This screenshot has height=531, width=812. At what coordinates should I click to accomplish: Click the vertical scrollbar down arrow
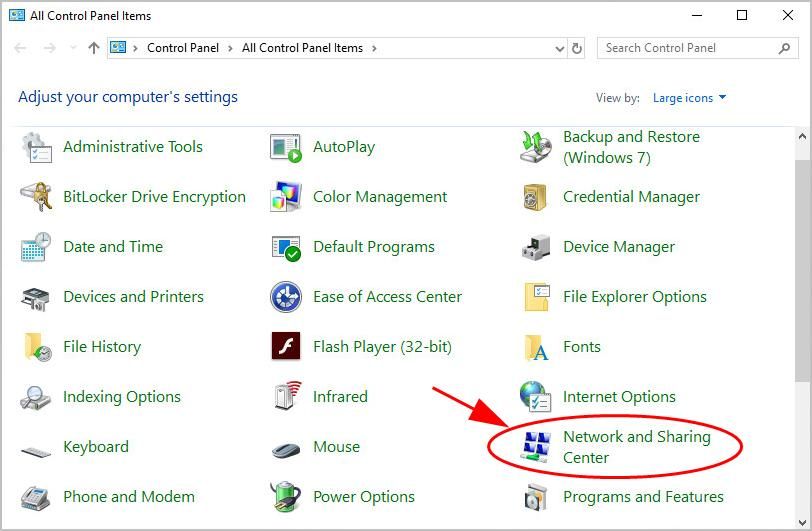tap(802, 521)
